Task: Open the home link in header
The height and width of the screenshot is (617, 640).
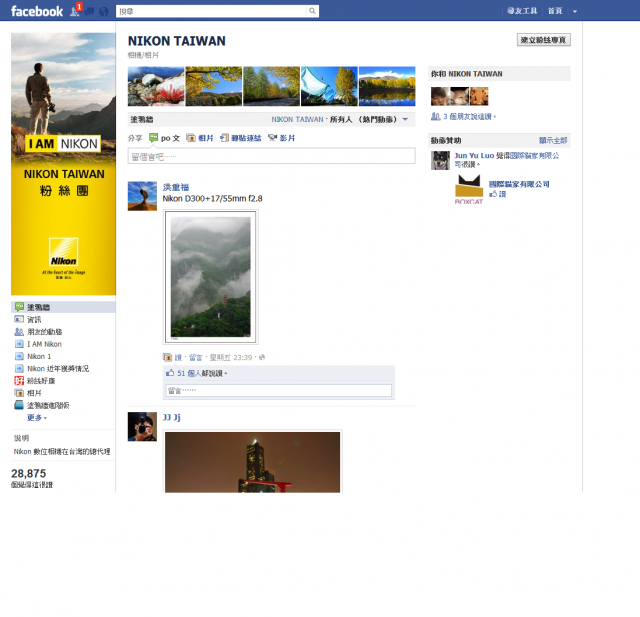Action: (555, 11)
